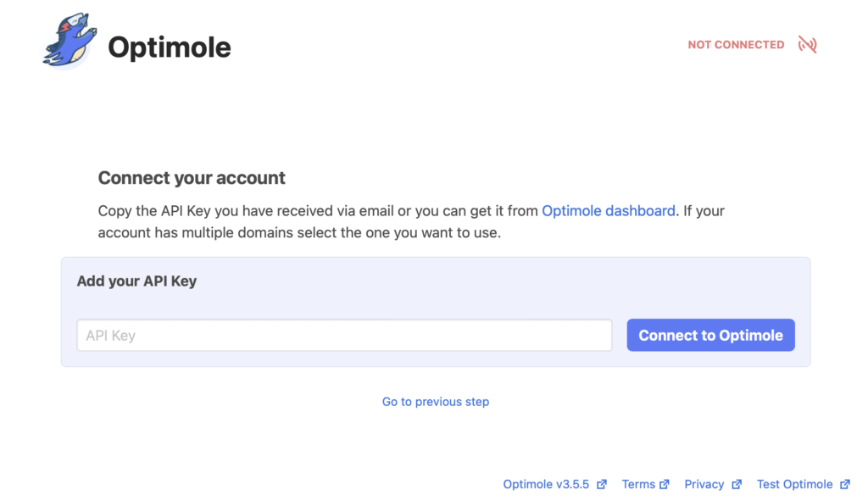Click the Optimole v3.5.5 version link
This screenshot has width=868, height=501.
click(546, 484)
